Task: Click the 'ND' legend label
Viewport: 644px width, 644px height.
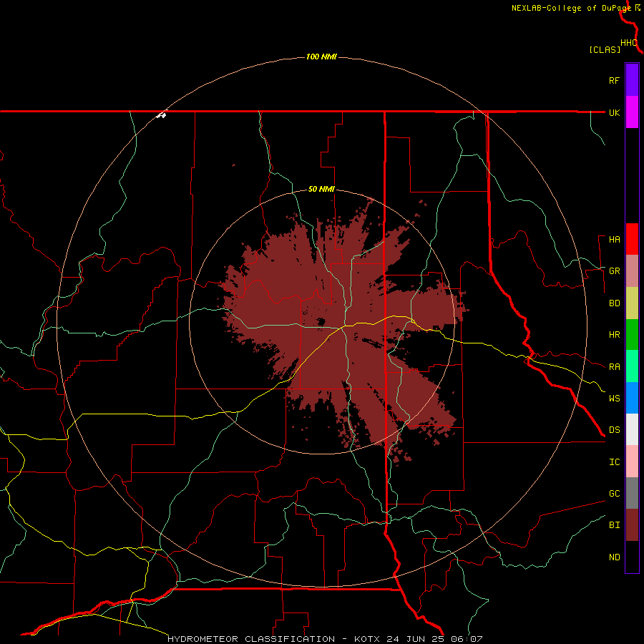Action: click(x=614, y=557)
